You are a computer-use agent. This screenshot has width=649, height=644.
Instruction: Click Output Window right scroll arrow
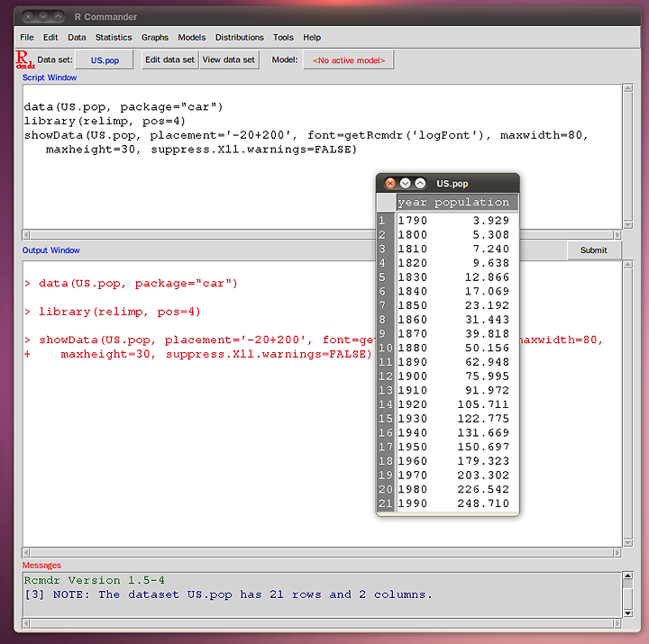coord(617,553)
